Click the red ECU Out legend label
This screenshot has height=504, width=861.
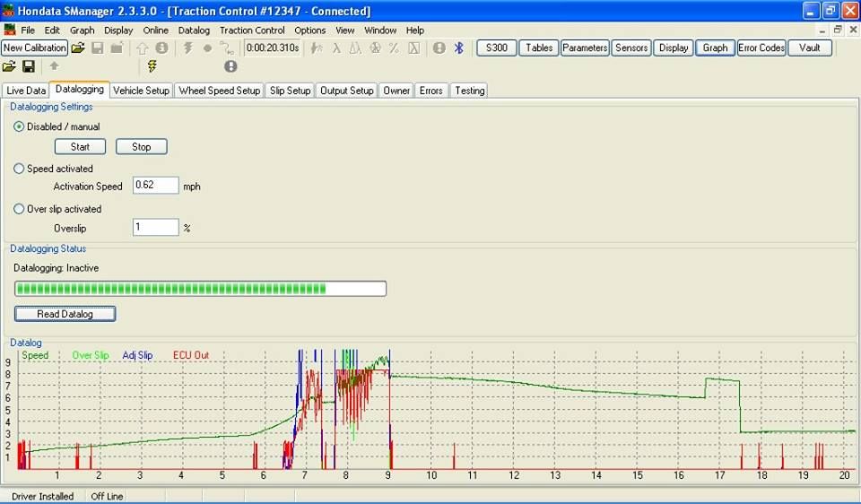coord(191,355)
